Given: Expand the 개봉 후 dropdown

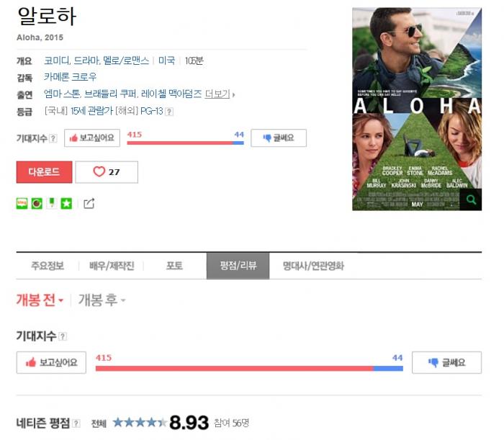Looking at the screenshot, I should point(102,300).
